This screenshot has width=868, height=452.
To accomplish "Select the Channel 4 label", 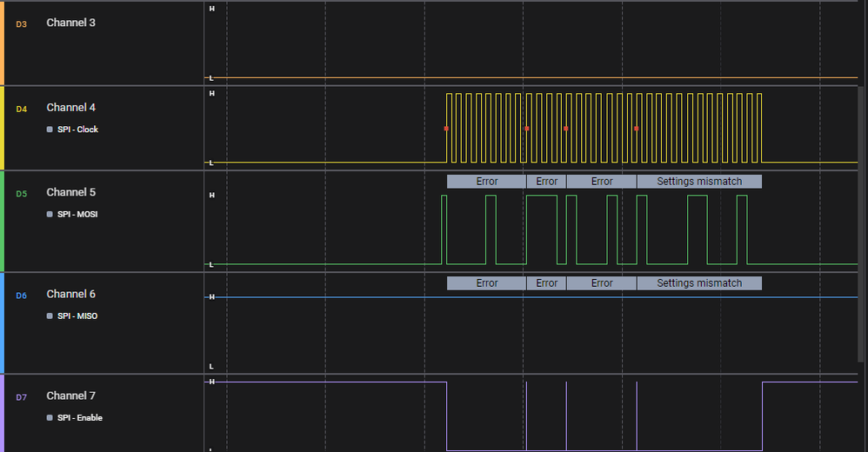I will (x=70, y=107).
